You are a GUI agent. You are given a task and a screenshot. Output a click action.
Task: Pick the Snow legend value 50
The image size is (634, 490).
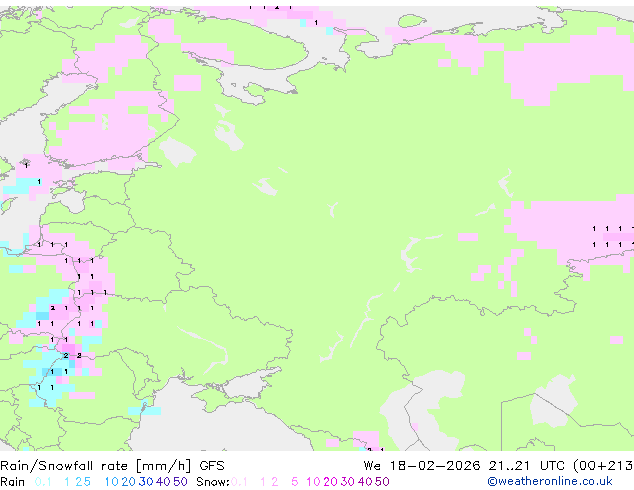(383, 482)
